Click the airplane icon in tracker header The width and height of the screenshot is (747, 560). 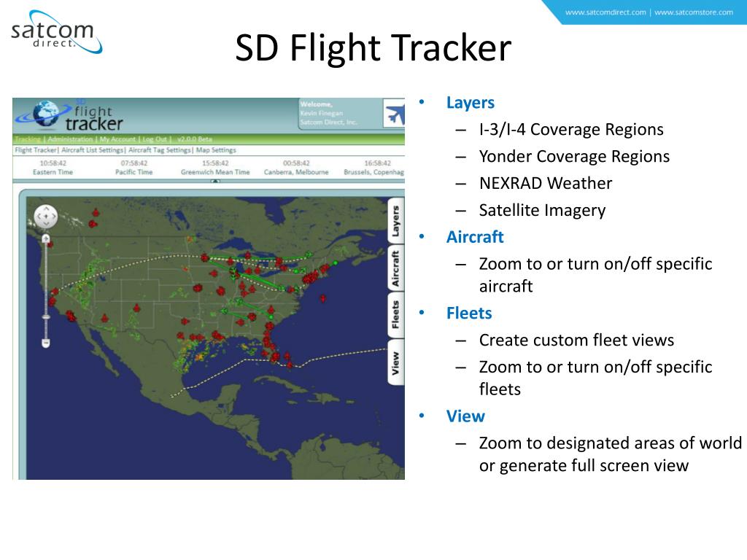pos(394,113)
